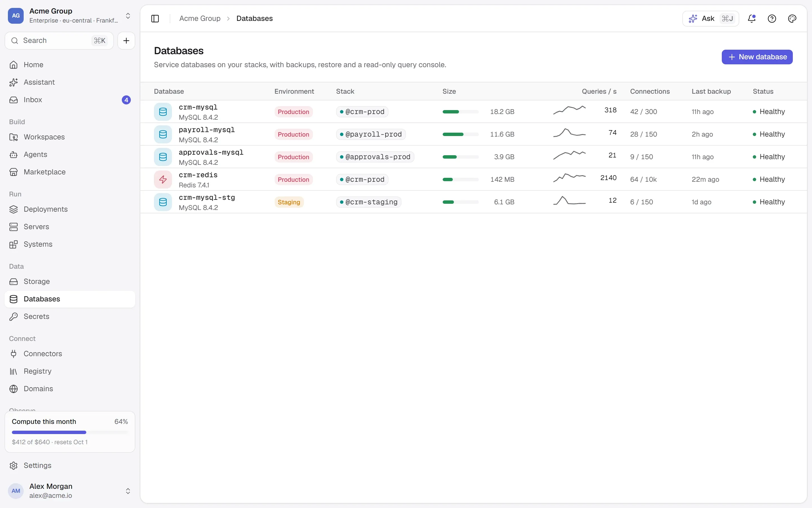This screenshot has width=812, height=508.
Task: Click the Staging environment badge
Action: point(289,202)
